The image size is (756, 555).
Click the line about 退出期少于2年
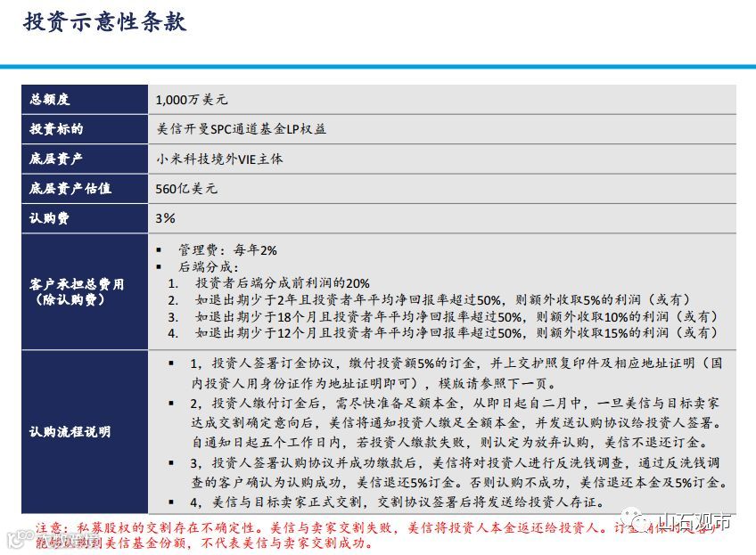[x=442, y=299]
